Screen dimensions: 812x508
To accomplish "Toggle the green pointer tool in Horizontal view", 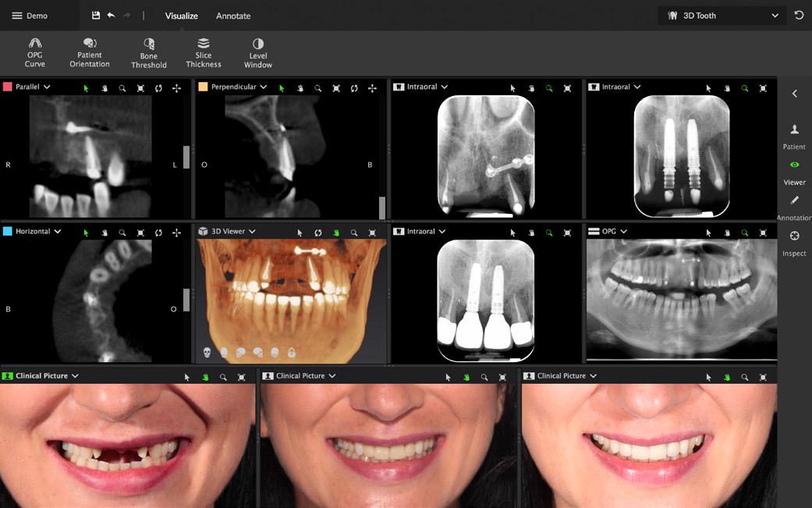I will 86,233.
